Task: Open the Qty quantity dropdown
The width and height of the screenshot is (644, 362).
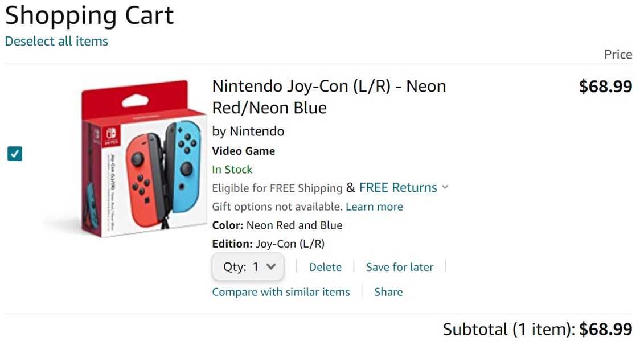Action: 248,267
